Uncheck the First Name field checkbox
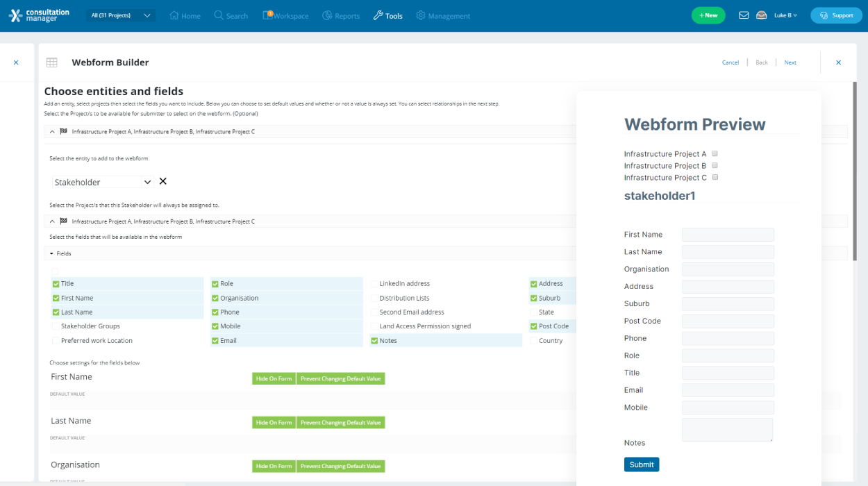The height and width of the screenshot is (486, 868). [x=56, y=298]
